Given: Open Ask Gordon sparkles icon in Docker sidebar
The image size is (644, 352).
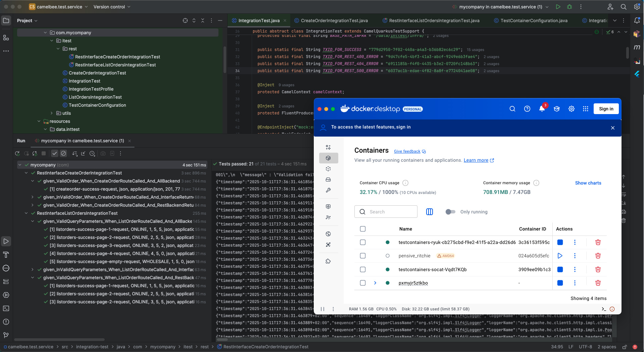Looking at the screenshot, I should [x=328, y=147].
